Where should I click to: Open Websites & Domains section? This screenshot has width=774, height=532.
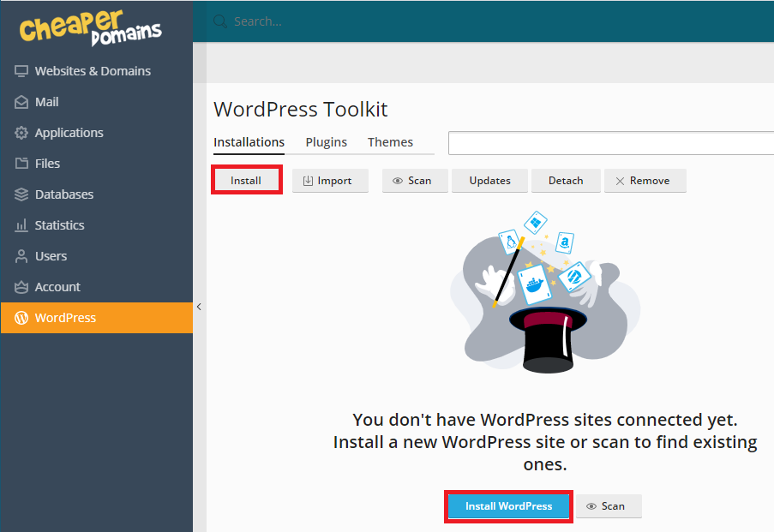(97, 71)
